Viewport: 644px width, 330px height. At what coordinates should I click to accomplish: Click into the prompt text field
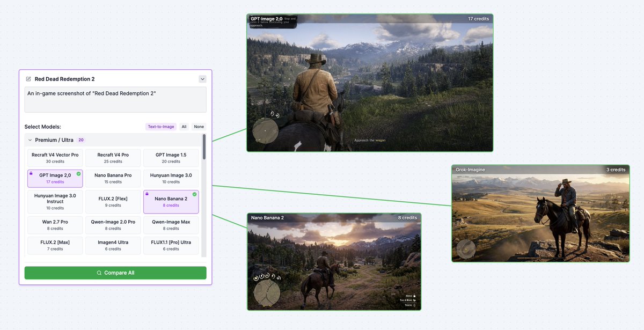point(115,100)
